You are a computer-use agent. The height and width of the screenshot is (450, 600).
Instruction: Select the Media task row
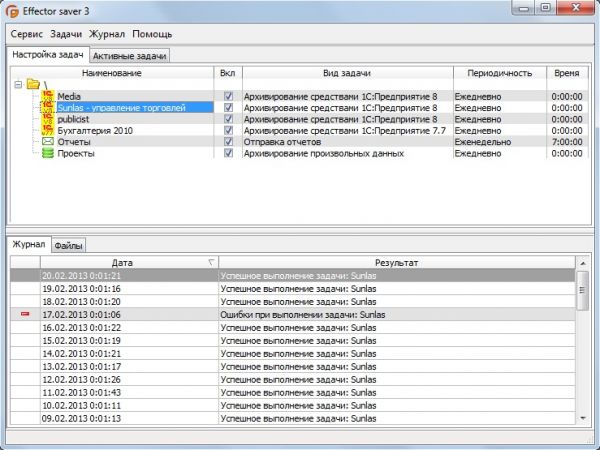(69, 96)
